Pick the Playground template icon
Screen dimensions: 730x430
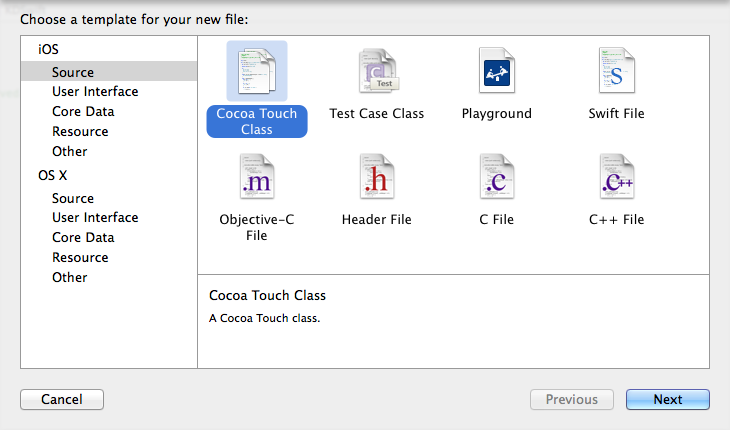[x=497, y=71]
